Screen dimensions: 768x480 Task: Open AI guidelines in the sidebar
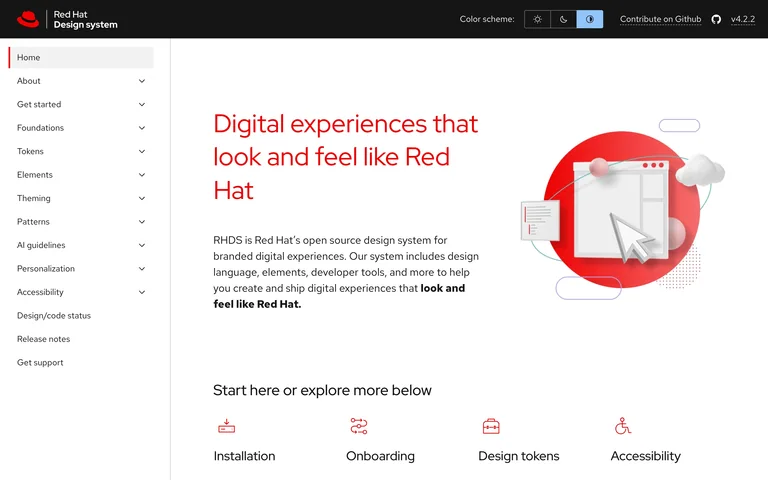click(x=41, y=245)
